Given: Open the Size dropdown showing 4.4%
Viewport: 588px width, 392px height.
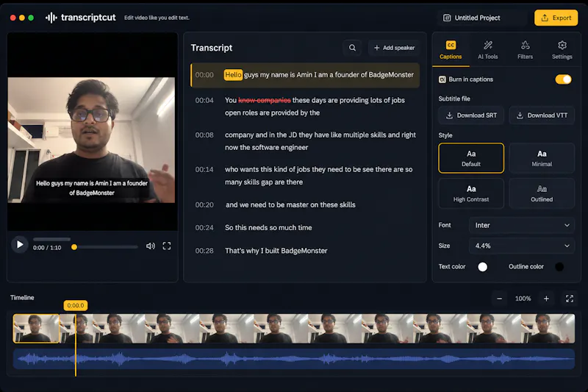Looking at the screenshot, I should 522,246.
